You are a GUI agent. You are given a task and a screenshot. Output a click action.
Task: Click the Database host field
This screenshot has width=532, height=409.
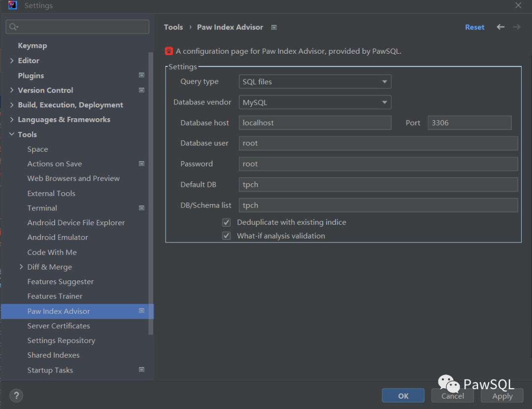pos(315,123)
